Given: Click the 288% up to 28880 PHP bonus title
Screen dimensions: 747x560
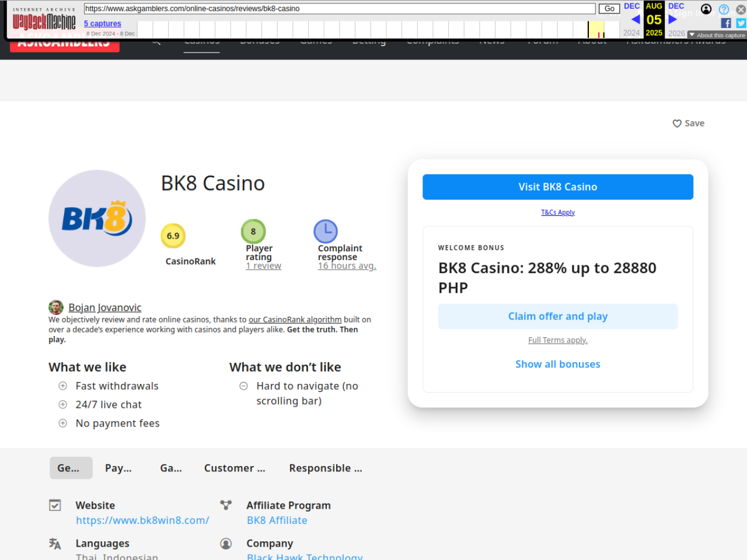Looking at the screenshot, I should pyautogui.click(x=547, y=278).
